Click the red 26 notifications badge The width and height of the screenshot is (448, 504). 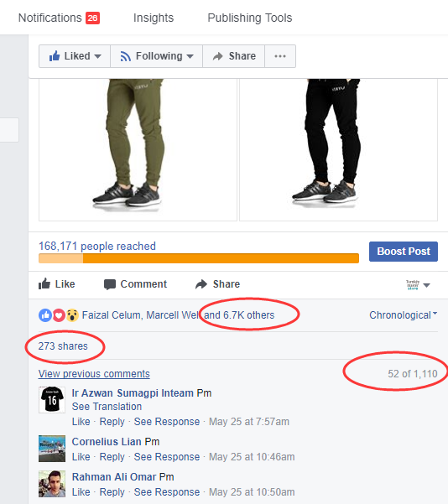(x=92, y=18)
